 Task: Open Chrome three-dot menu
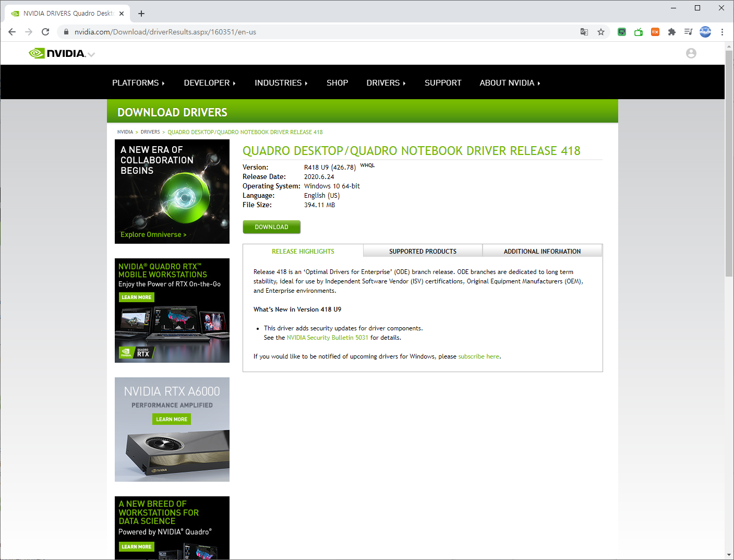(x=722, y=32)
